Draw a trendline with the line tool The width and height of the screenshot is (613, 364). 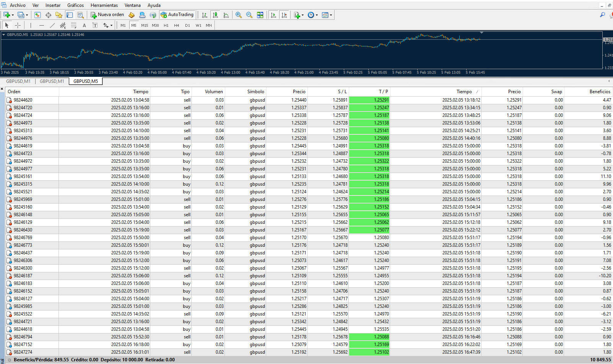click(x=52, y=26)
